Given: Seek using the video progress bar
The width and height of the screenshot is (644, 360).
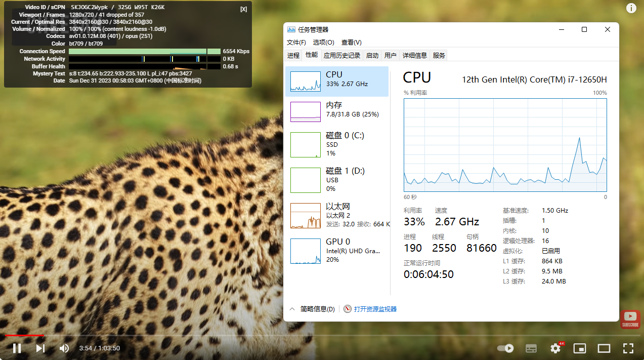Looking at the screenshot, I should (x=324, y=335).
